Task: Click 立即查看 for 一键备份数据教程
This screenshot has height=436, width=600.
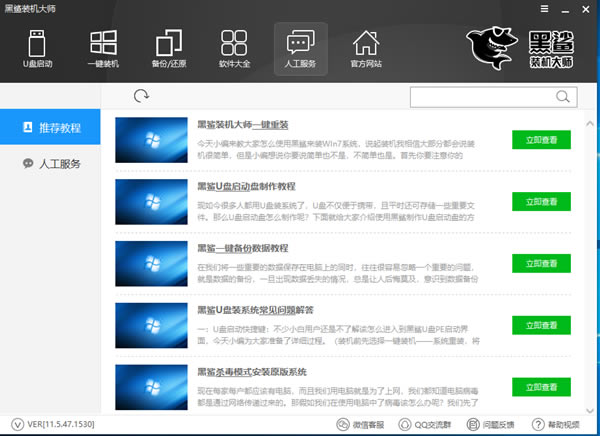Action: pyautogui.click(x=541, y=263)
